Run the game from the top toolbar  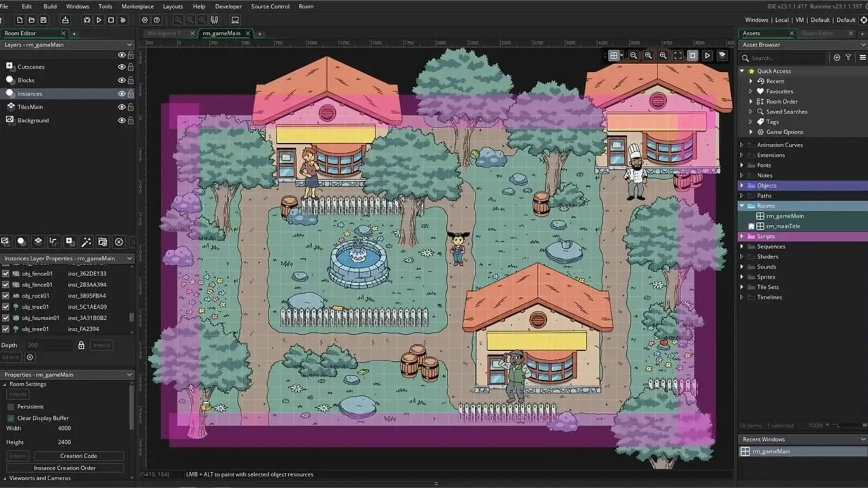[99, 20]
